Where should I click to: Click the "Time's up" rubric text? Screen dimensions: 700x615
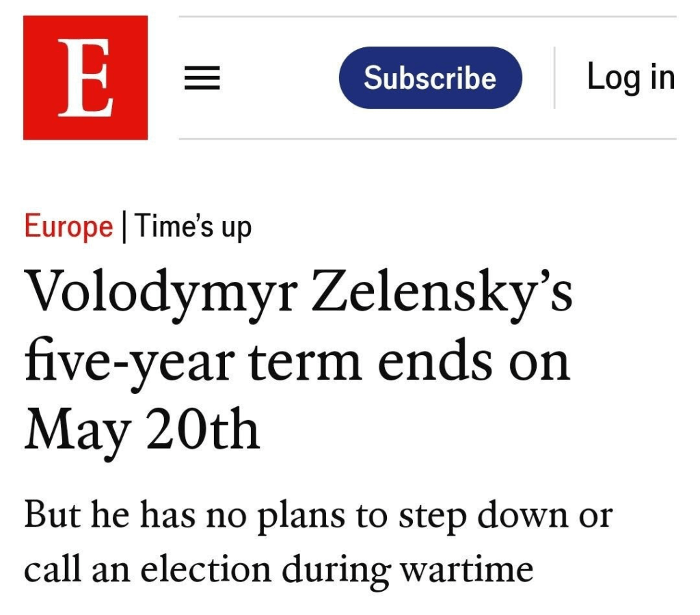coord(193,226)
